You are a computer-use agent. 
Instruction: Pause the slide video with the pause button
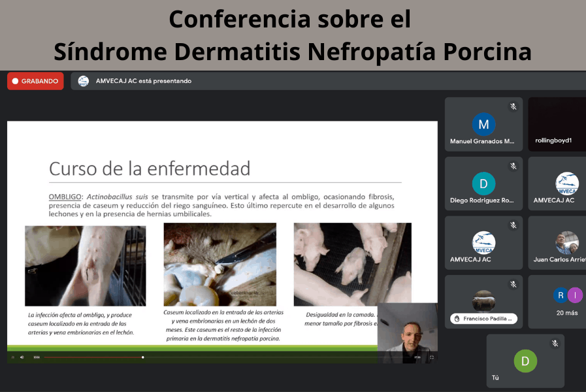(x=12, y=357)
